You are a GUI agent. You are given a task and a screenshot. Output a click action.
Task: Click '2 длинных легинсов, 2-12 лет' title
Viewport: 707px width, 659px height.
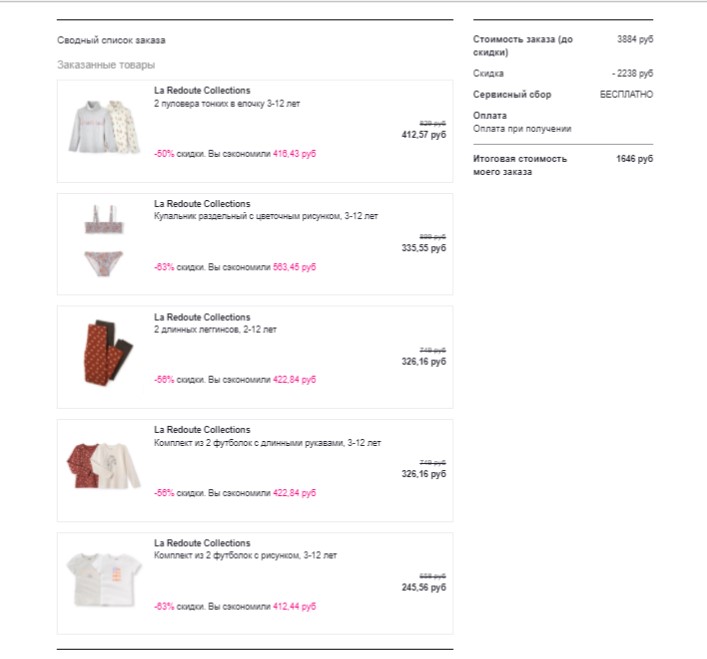215,330
